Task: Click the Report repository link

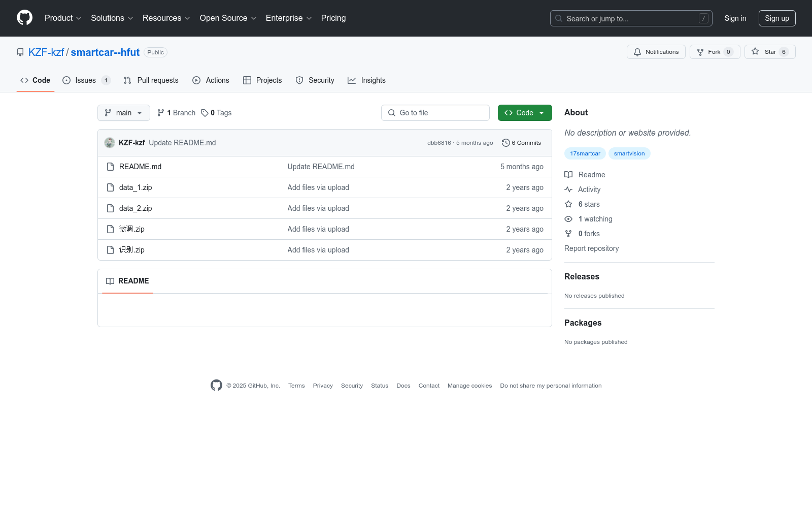Action: coord(591,248)
